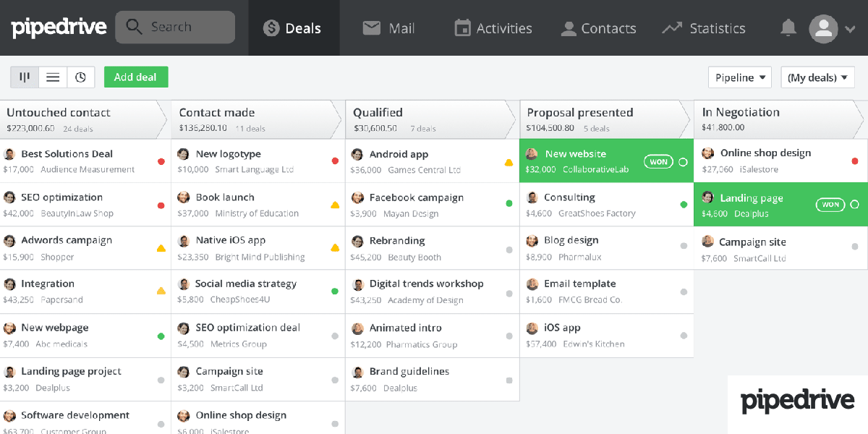The width and height of the screenshot is (868, 434).
Task: Click the green activity dot on Consulting deal
Action: 684,205
